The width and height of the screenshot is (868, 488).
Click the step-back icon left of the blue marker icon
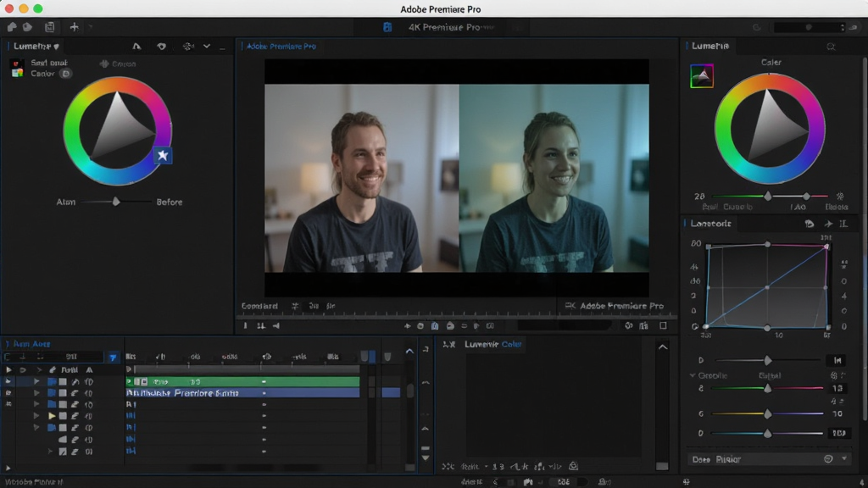(x=420, y=326)
